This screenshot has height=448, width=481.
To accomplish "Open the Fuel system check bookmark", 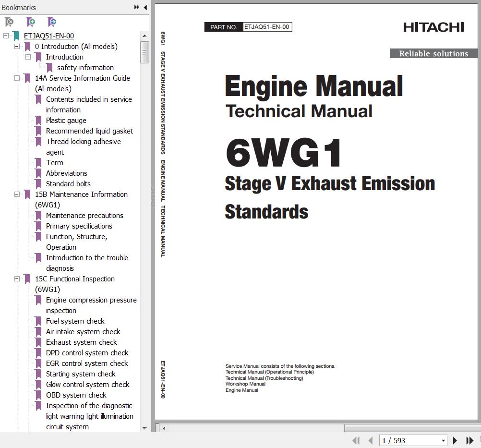I will point(75,321).
